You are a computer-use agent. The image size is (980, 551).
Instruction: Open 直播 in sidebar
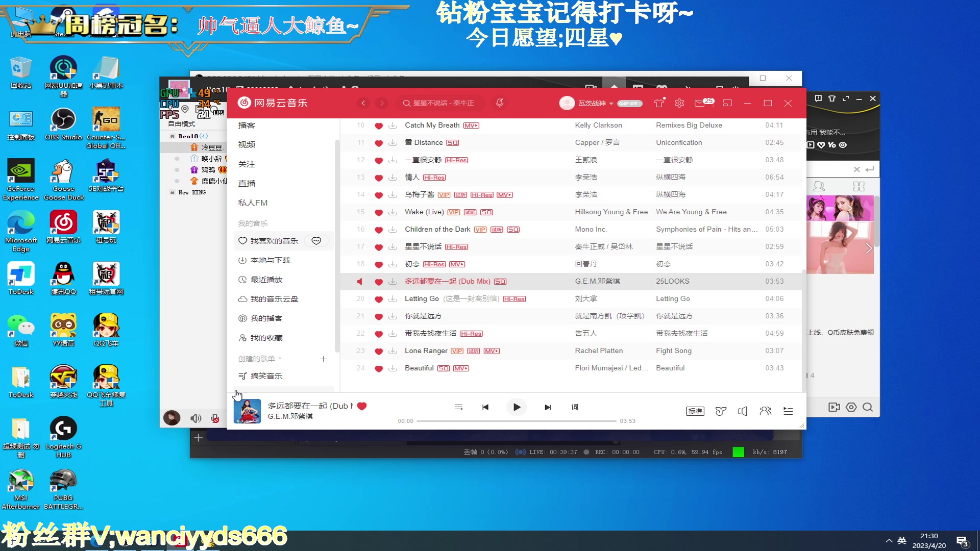(247, 183)
